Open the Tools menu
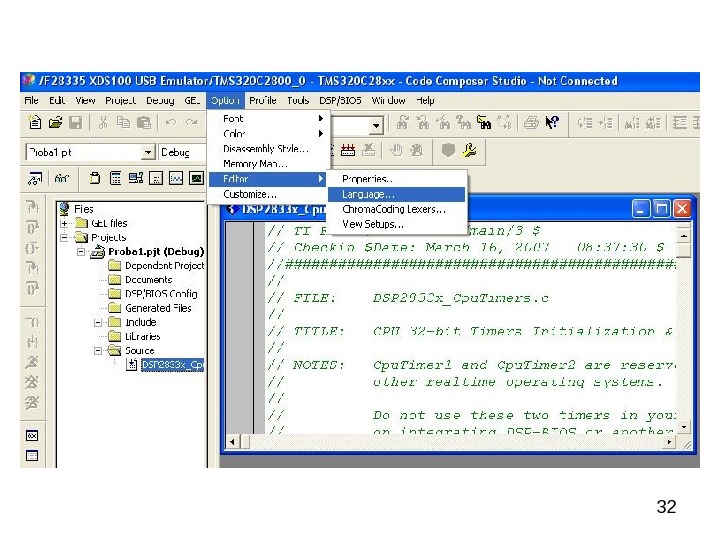 [x=298, y=101]
